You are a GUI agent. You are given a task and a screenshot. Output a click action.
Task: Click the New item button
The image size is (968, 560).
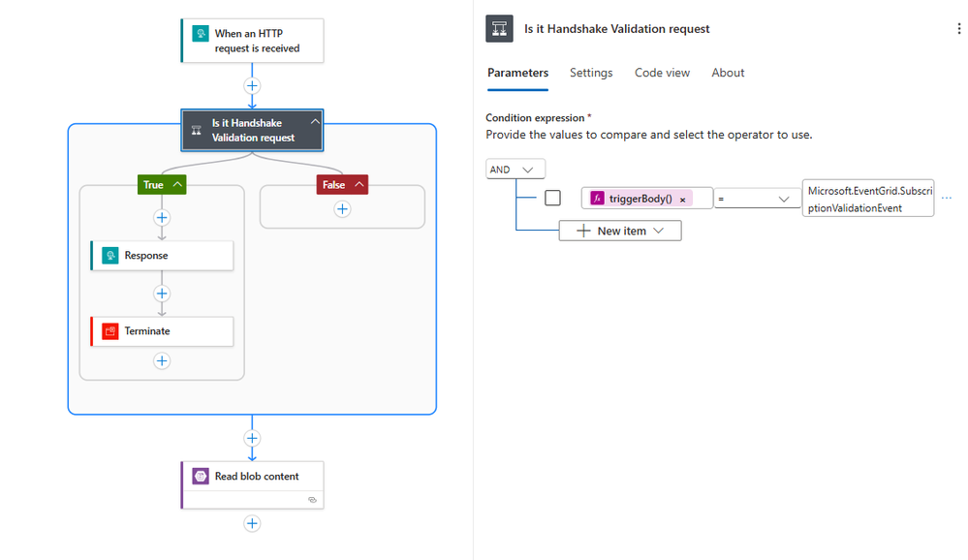click(620, 232)
